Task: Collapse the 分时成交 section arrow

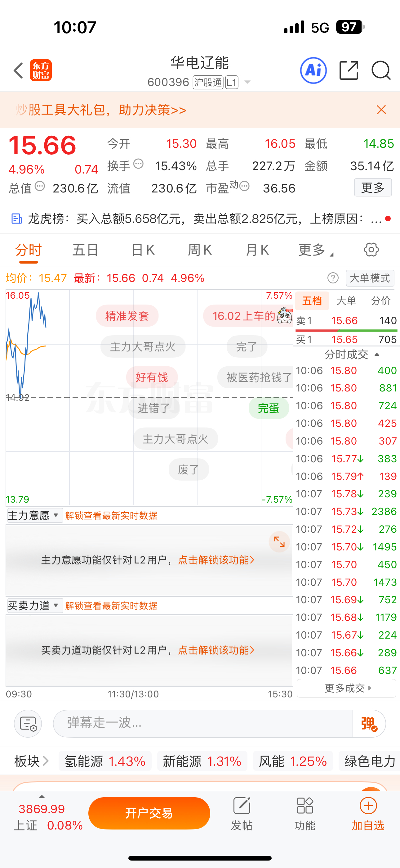Action: coord(377,355)
